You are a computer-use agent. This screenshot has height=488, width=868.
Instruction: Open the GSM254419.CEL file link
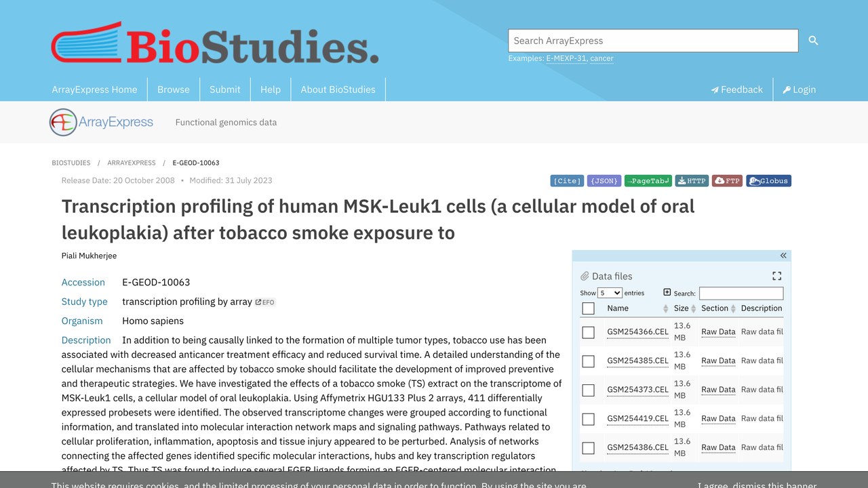tap(637, 419)
